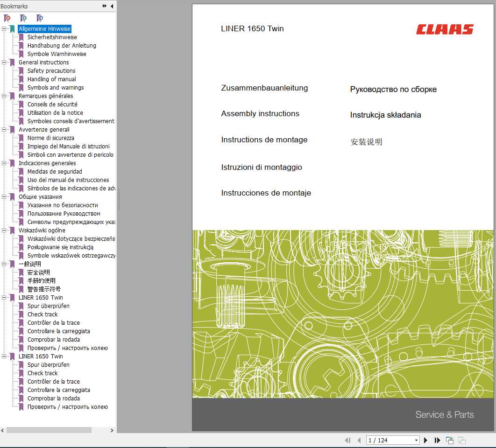This screenshot has width=496, height=448.
Task: Jump to the last page of the document
Action: (437, 440)
